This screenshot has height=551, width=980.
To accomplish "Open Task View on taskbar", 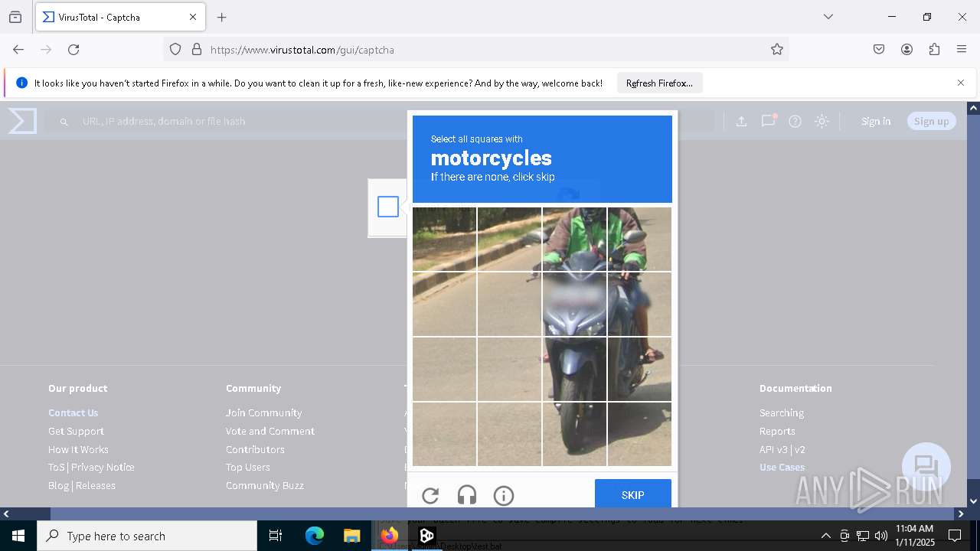I will (x=276, y=536).
